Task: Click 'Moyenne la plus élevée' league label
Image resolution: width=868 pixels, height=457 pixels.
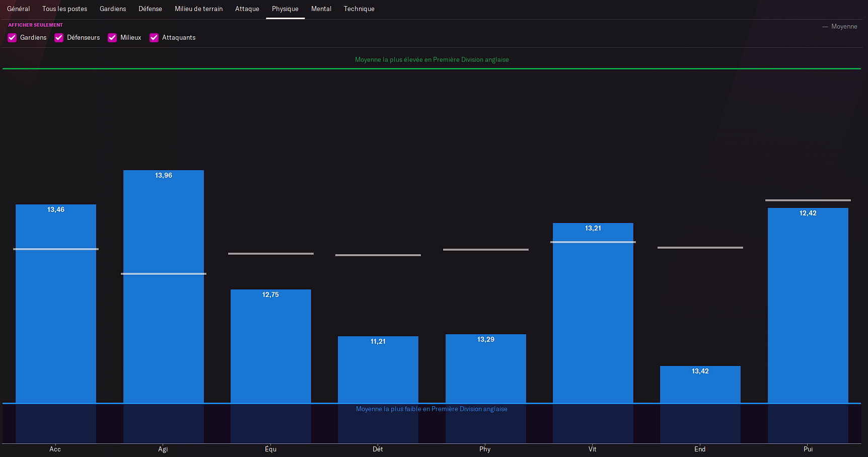Action: click(432, 60)
